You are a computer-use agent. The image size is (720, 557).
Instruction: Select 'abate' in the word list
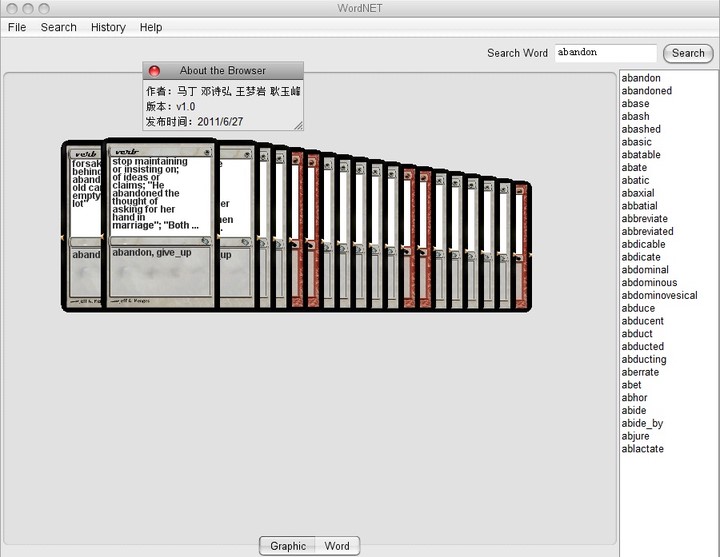(634, 168)
